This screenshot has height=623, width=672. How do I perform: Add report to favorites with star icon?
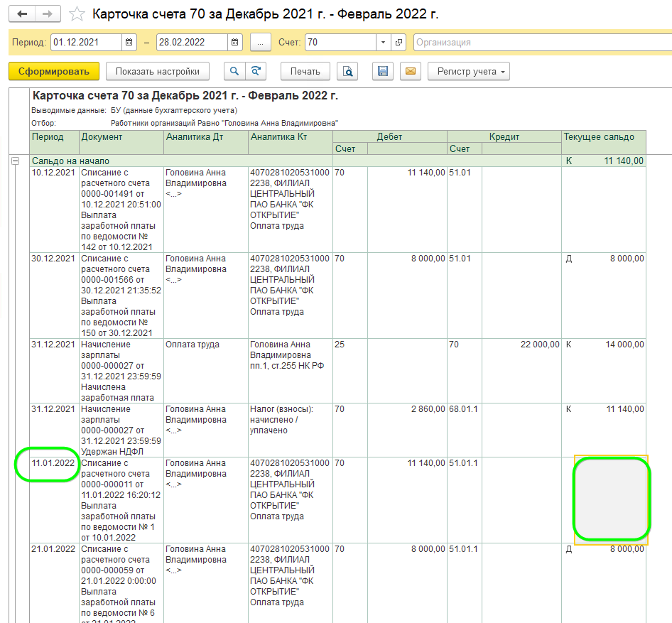77,14
